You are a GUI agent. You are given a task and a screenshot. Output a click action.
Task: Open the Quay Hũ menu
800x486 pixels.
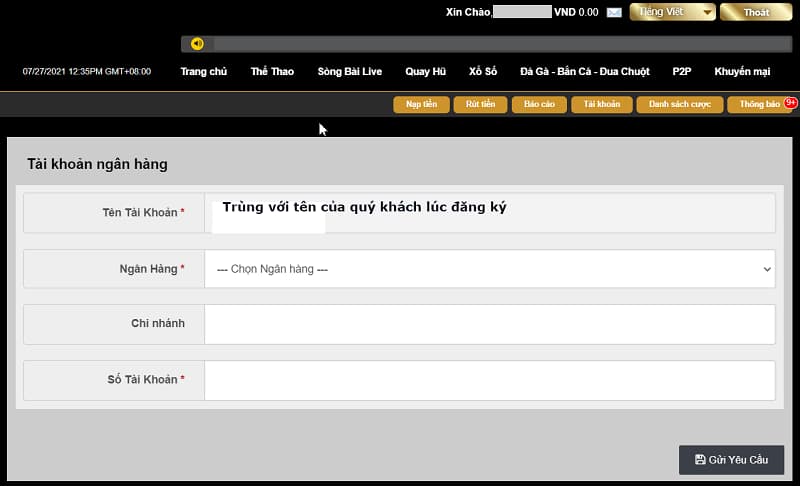pyautogui.click(x=425, y=72)
